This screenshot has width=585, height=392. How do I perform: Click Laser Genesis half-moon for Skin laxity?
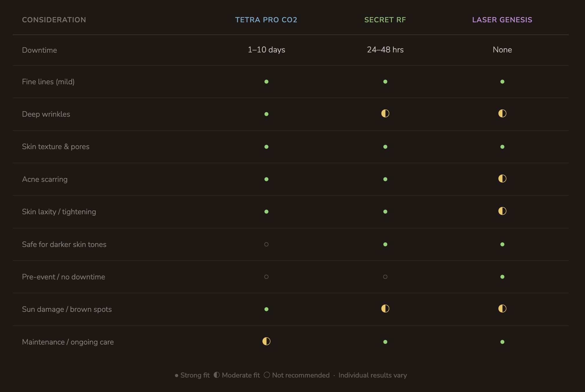(502, 211)
